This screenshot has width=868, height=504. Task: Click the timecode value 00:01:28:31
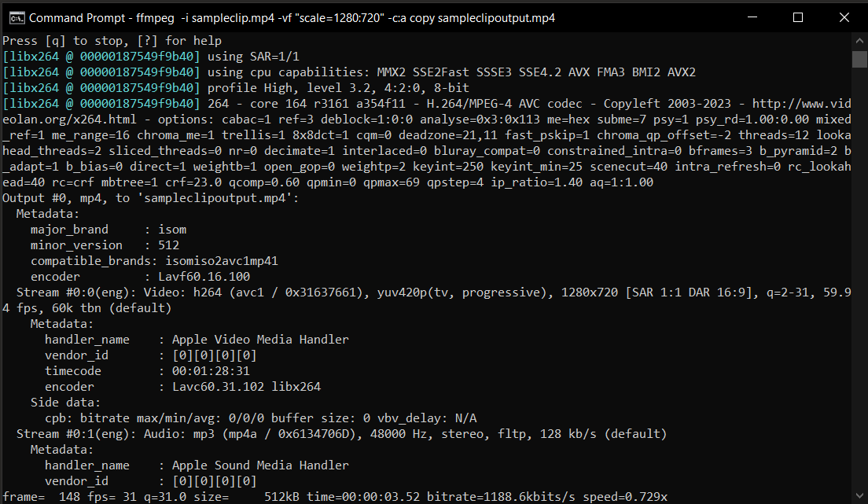tap(212, 370)
